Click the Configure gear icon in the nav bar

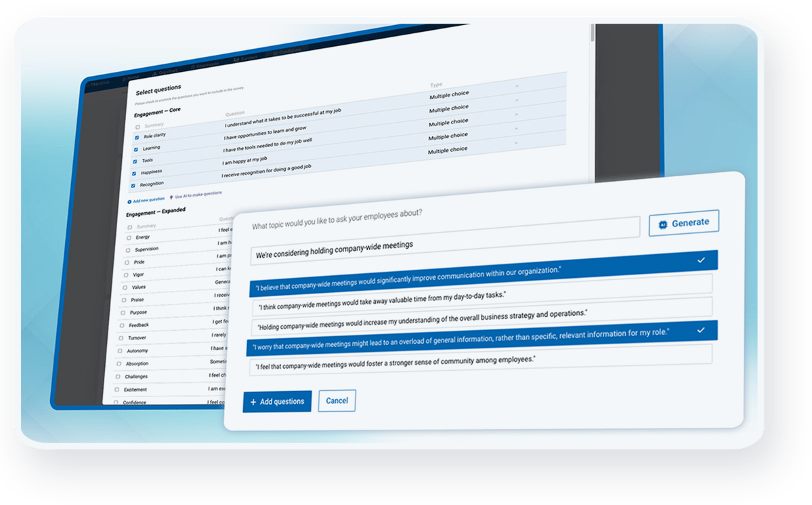point(275,54)
